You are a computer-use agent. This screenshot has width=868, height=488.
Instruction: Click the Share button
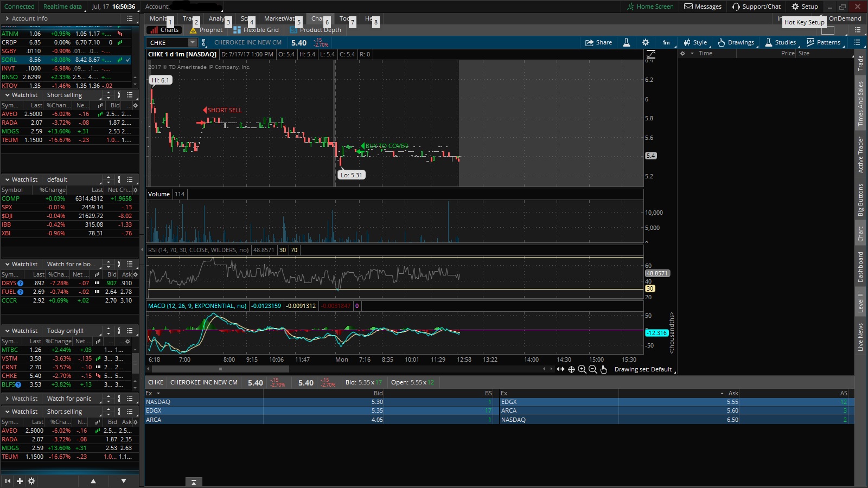click(598, 42)
